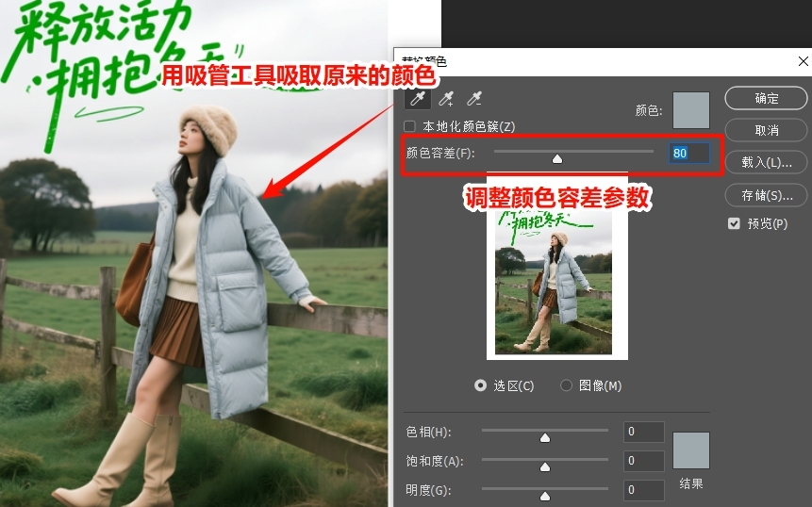Click the 存储(S)... button
Image resolution: width=812 pixels, height=507 pixels.
point(766,196)
